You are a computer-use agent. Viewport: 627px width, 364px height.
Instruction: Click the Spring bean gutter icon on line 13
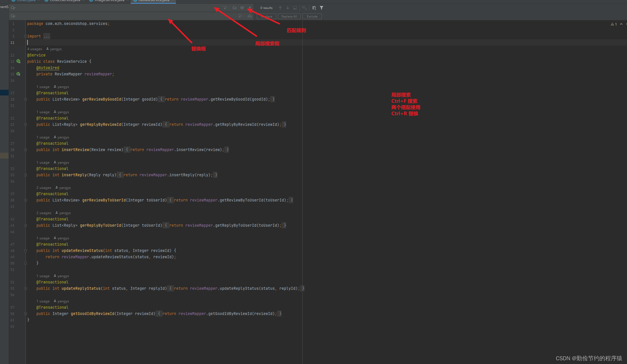[x=18, y=61]
